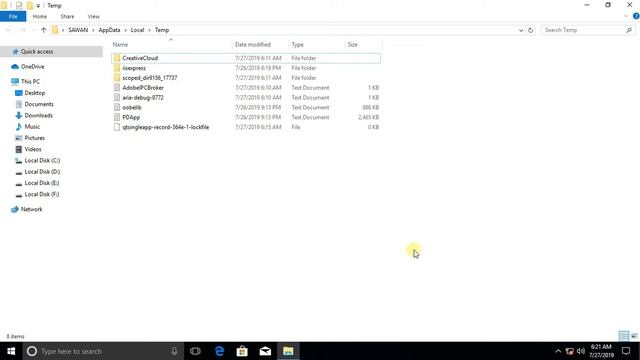Open the Share ribbon tab
The width and height of the screenshot is (640, 360).
(67, 16)
